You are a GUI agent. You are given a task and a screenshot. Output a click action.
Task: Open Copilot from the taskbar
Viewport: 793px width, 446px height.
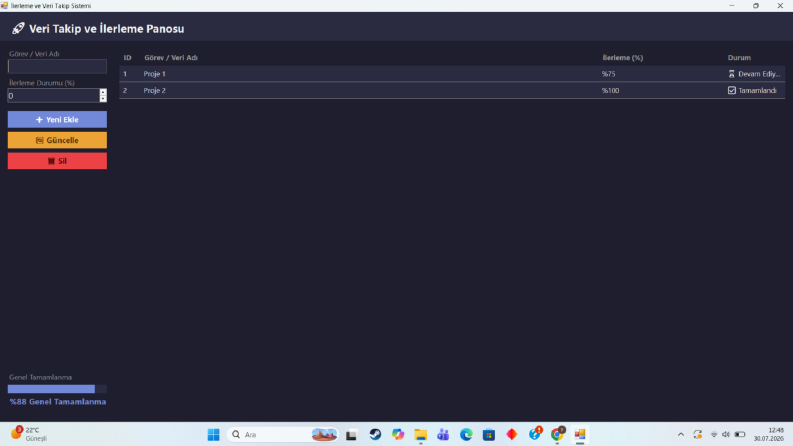[x=398, y=434]
